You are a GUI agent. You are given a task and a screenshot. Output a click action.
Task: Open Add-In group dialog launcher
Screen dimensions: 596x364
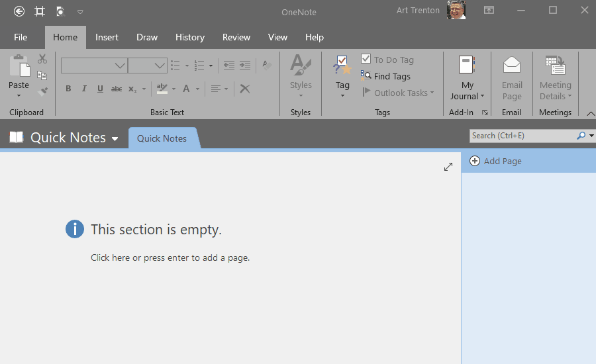point(485,112)
